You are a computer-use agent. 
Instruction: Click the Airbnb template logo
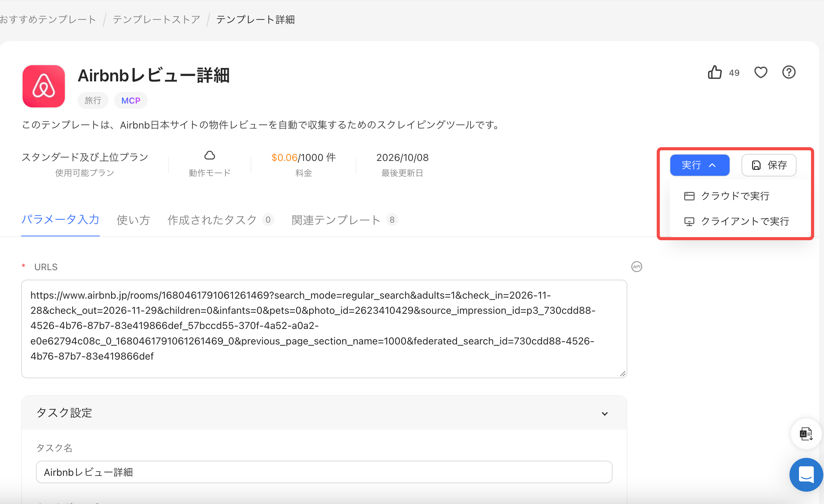point(44,86)
